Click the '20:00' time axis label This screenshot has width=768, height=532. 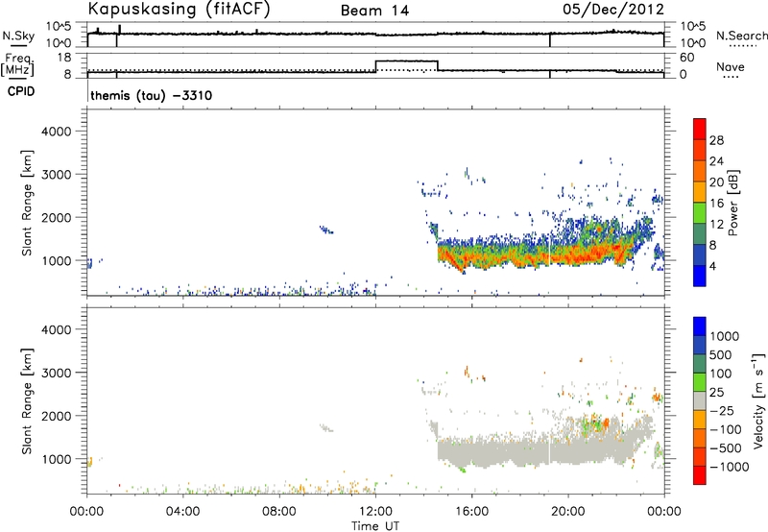click(568, 511)
